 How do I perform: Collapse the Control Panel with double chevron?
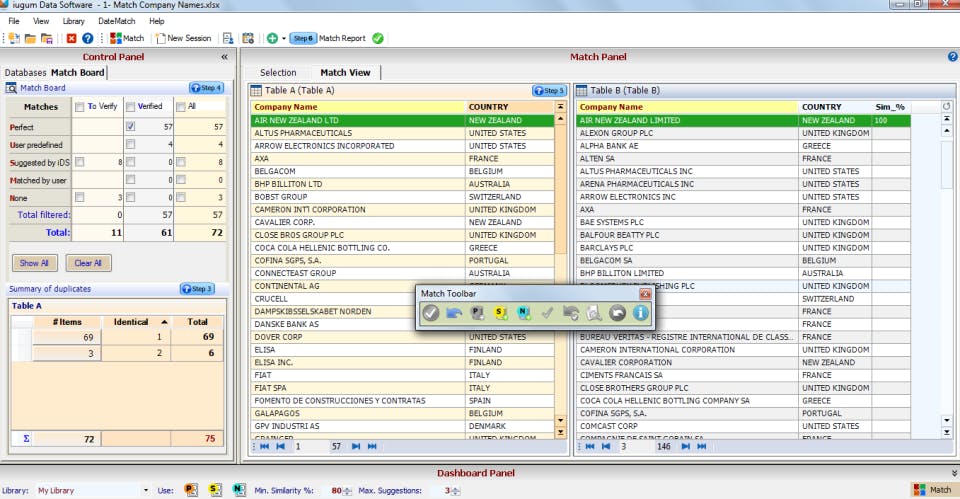pyautogui.click(x=224, y=57)
